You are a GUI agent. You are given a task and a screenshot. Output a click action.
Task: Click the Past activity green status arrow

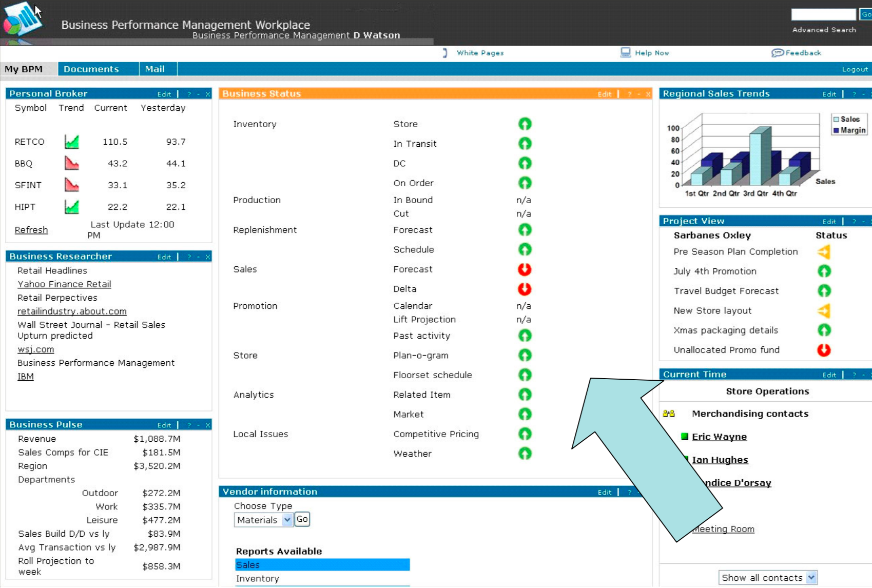(525, 336)
